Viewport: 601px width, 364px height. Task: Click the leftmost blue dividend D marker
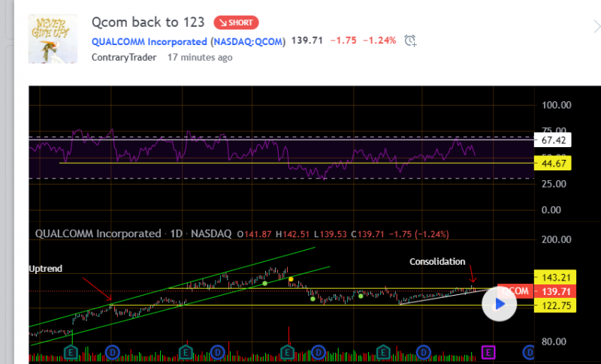point(112,351)
